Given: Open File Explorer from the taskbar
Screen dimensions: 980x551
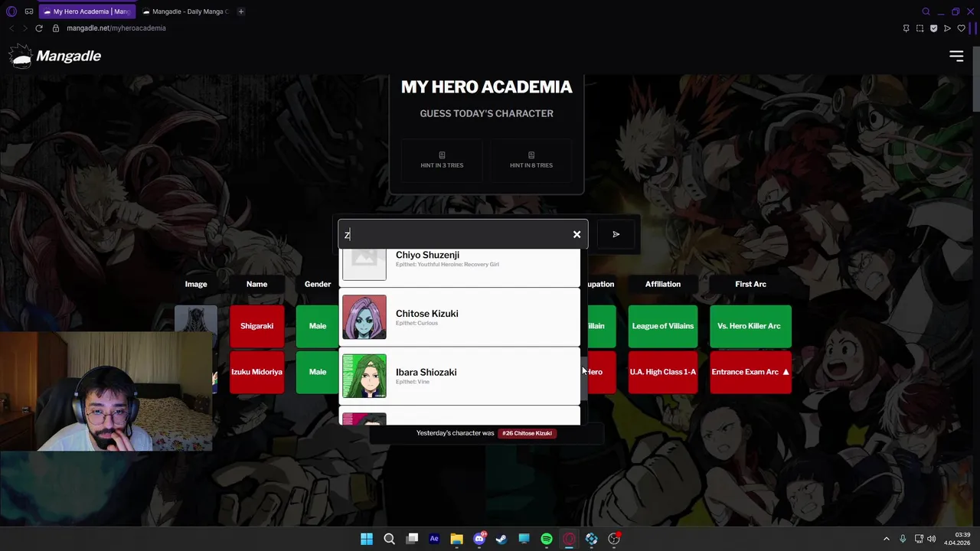Looking at the screenshot, I should (x=456, y=539).
